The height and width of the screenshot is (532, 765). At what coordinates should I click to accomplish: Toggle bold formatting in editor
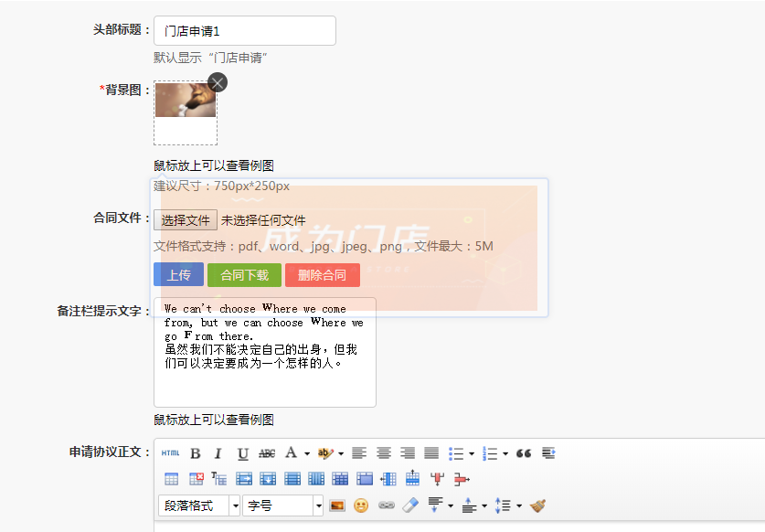(x=195, y=453)
